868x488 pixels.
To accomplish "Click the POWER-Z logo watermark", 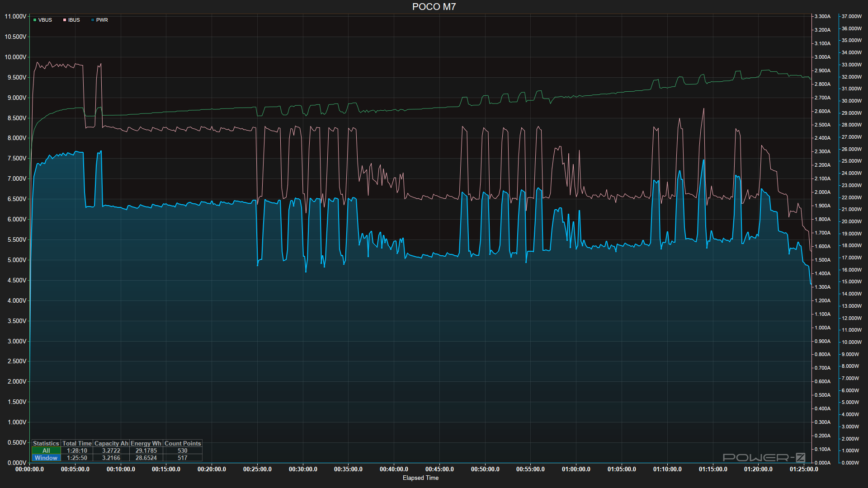I will coord(764,457).
